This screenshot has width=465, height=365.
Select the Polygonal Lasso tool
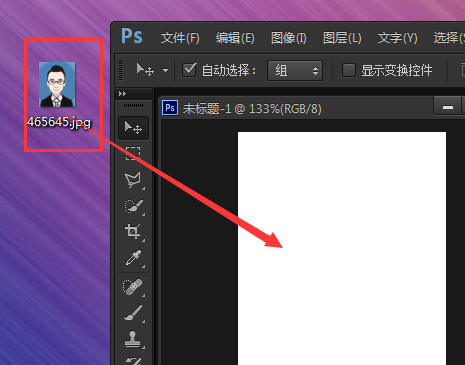point(133,180)
